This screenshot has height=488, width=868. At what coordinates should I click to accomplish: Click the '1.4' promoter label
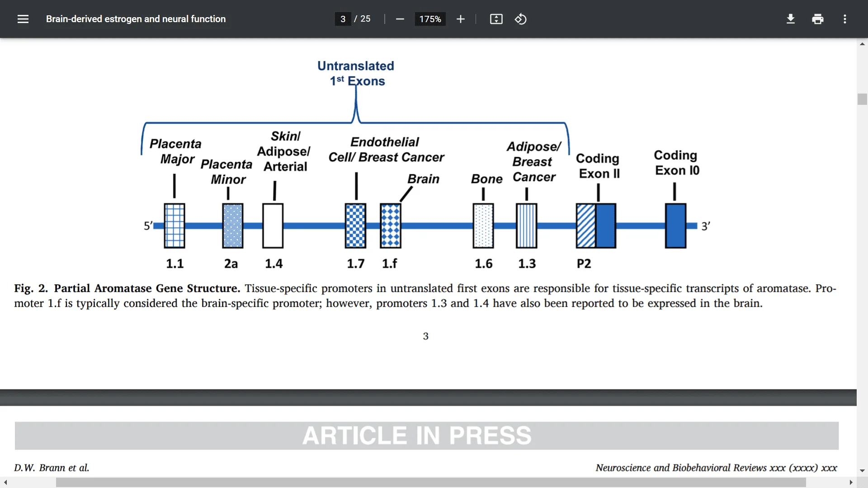pos(274,263)
